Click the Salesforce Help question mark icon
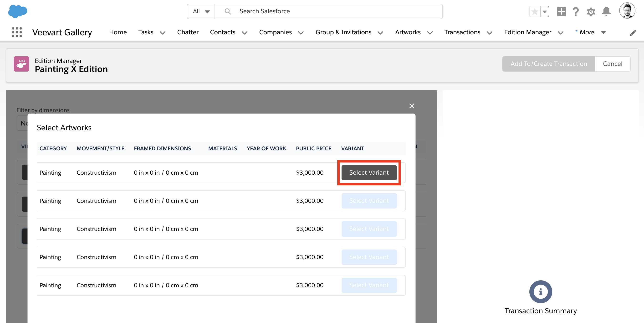The width and height of the screenshot is (644, 323). click(x=576, y=11)
